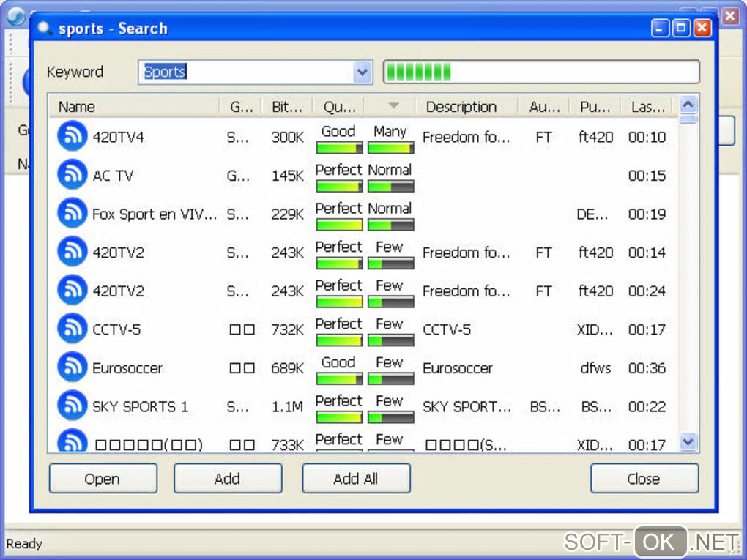This screenshot has height=560, width=747.
Task: Click the scrollbar down arrow of the results list
Action: 688,441
